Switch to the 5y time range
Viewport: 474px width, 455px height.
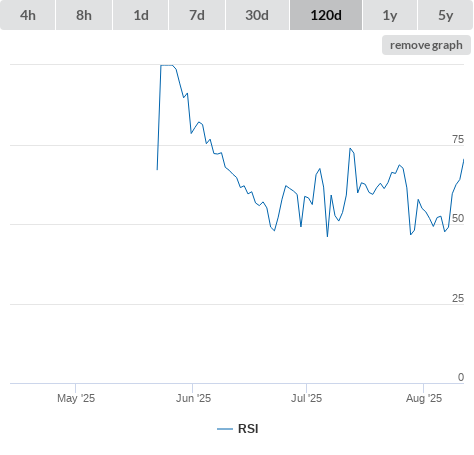pyautogui.click(x=445, y=15)
